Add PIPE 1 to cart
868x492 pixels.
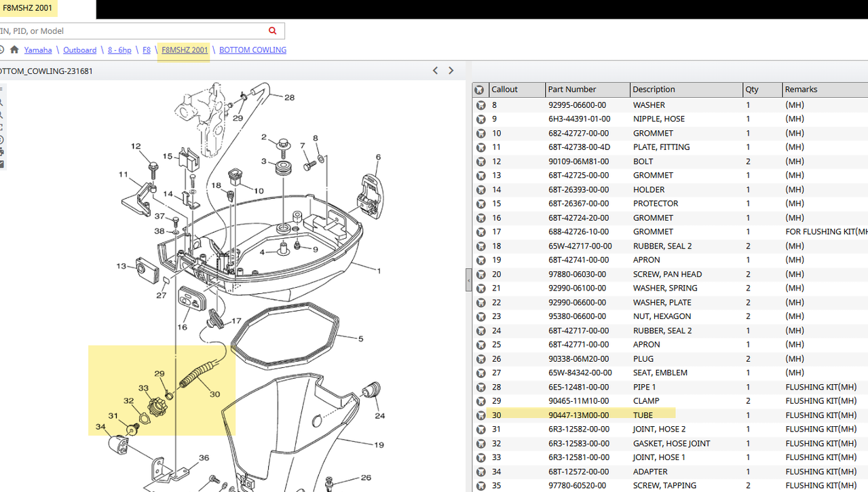pos(480,387)
